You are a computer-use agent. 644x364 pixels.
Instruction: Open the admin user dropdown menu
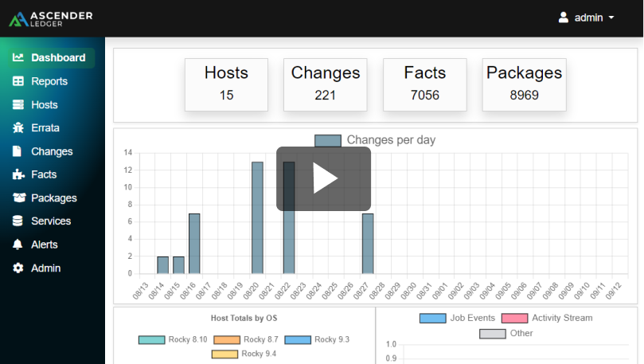[587, 18]
